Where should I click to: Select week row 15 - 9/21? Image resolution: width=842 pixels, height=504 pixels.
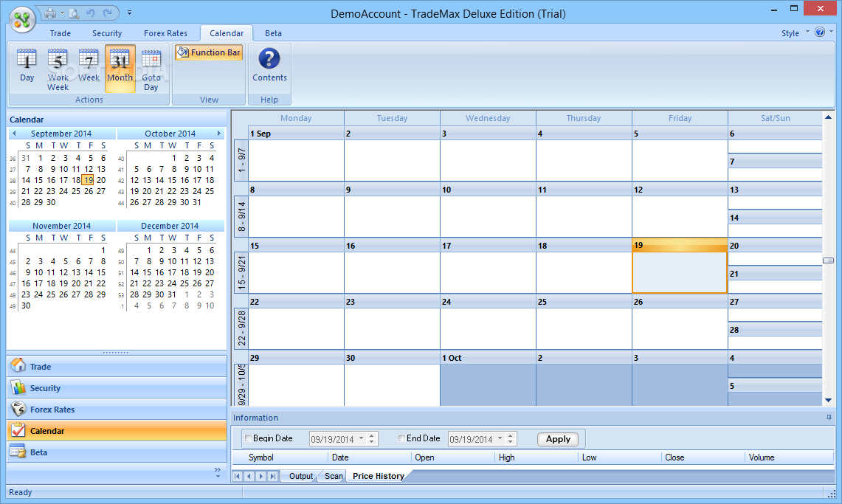pos(241,272)
